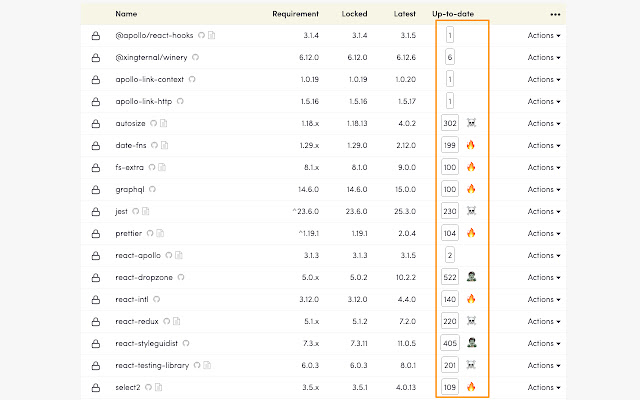640x400 pixels.
Task: Select locked version 7.3.11 of react-styleguidist
Action: [x=359, y=344]
